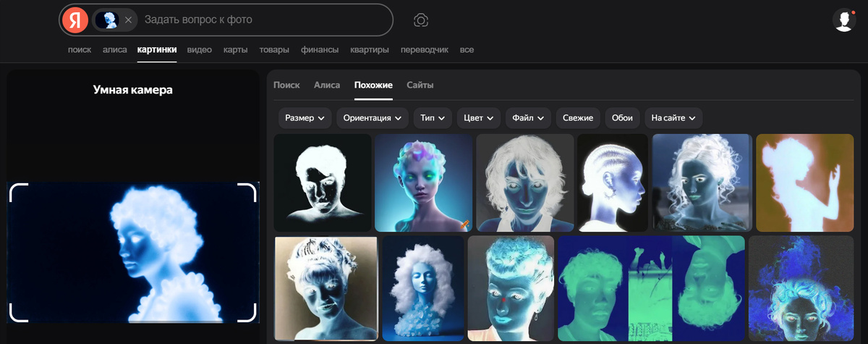Go to the "квартиры" section
868x344 pixels.
point(370,50)
